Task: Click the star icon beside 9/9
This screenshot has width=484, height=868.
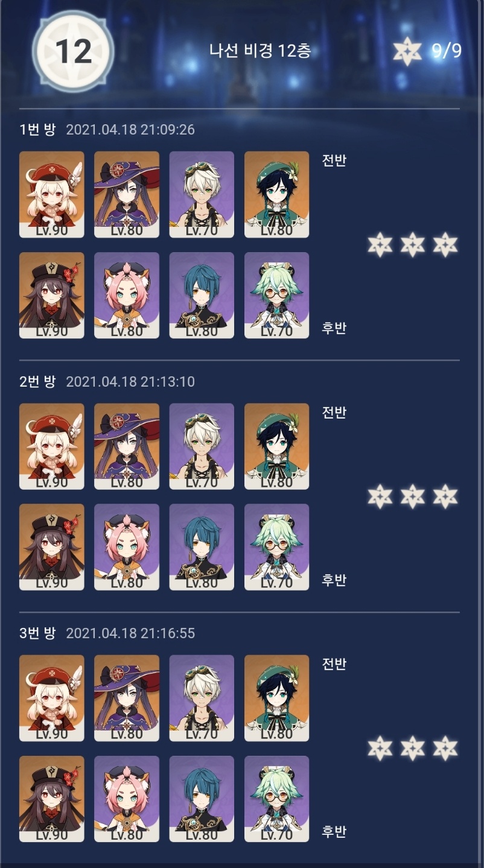Action: pos(407,52)
